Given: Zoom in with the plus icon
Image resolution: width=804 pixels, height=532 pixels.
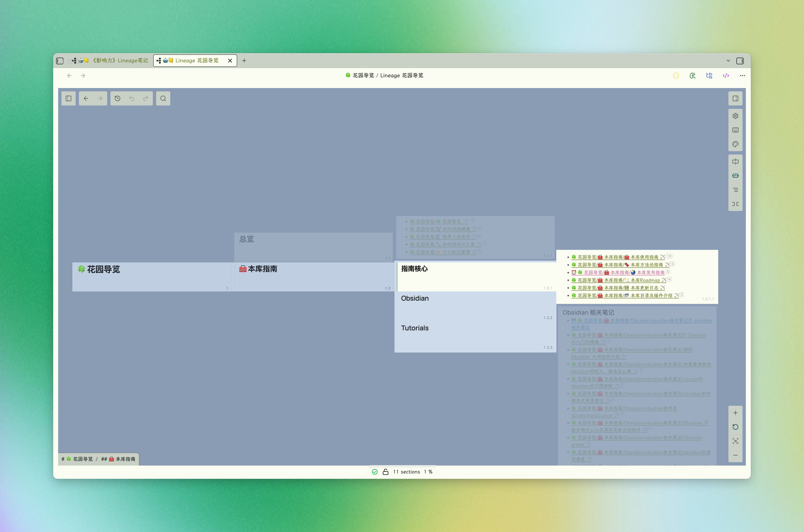Looking at the screenshot, I should click(x=735, y=413).
